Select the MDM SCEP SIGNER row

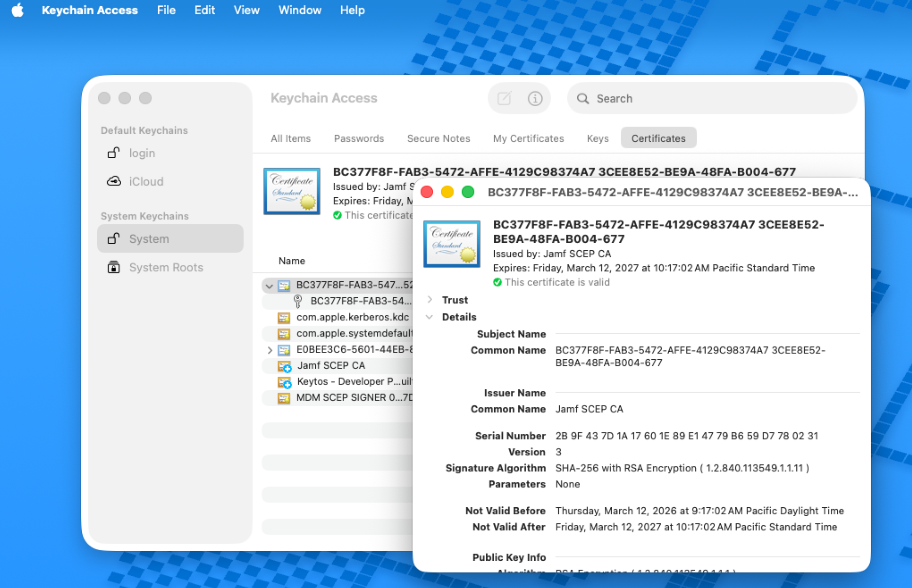[x=352, y=397]
